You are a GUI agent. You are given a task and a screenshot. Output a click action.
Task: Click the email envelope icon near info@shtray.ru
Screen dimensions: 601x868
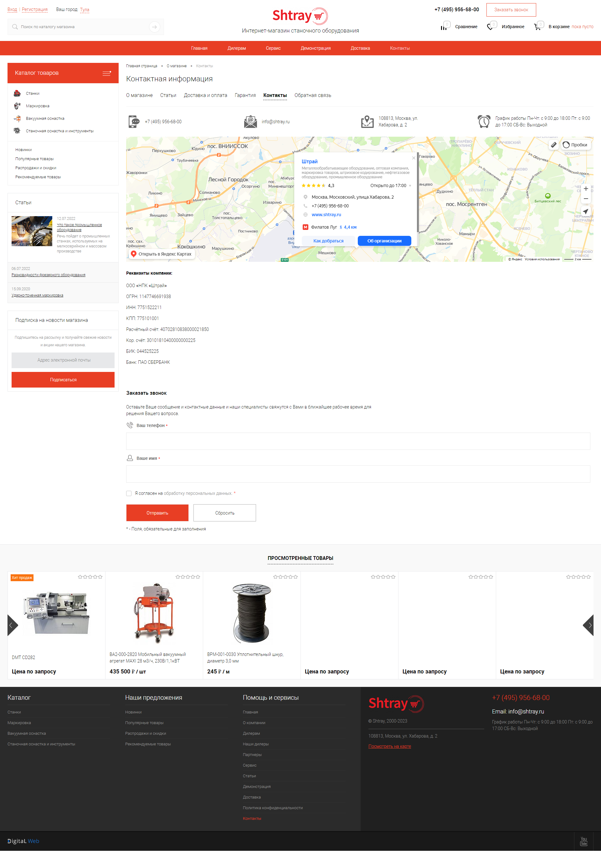[250, 122]
